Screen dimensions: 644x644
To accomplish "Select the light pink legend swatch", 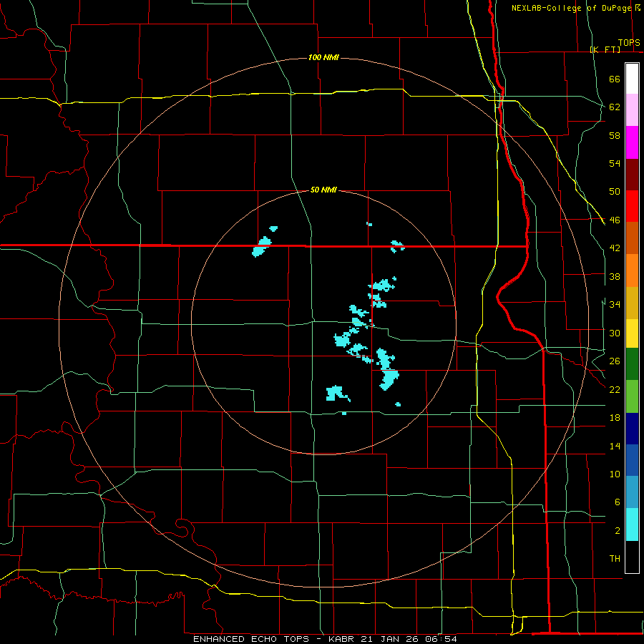I will pyautogui.click(x=632, y=110).
